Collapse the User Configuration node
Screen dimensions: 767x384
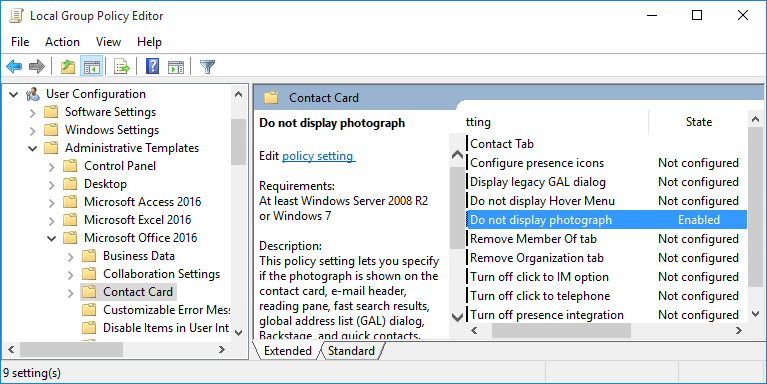pyautogui.click(x=14, y=94)
